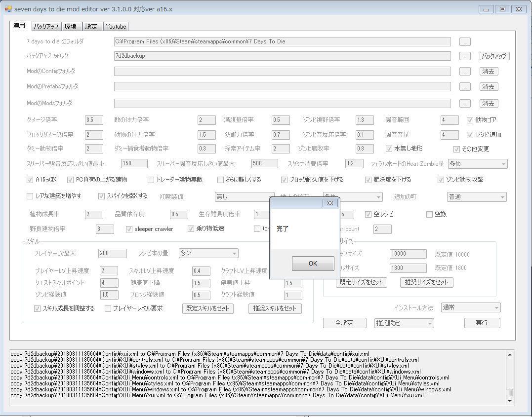Minimize the mod editor window
This screenshot has height=417, width=532.
point(486,9)
